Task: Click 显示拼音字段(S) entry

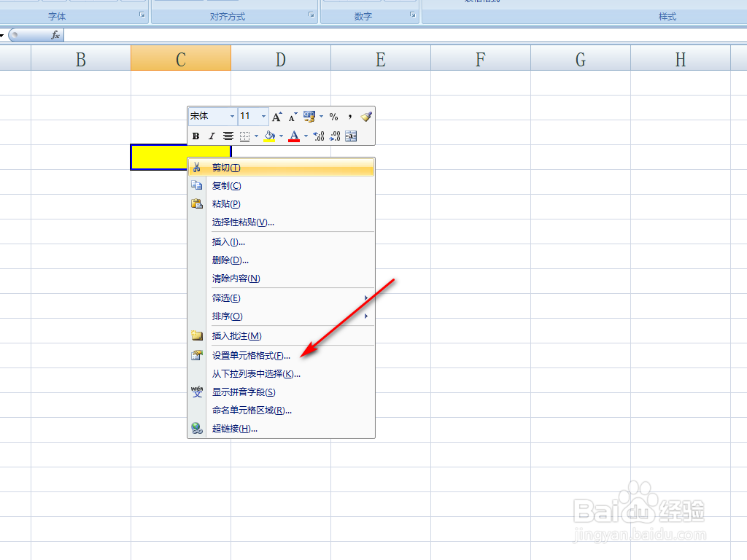Action: (281, 392)
